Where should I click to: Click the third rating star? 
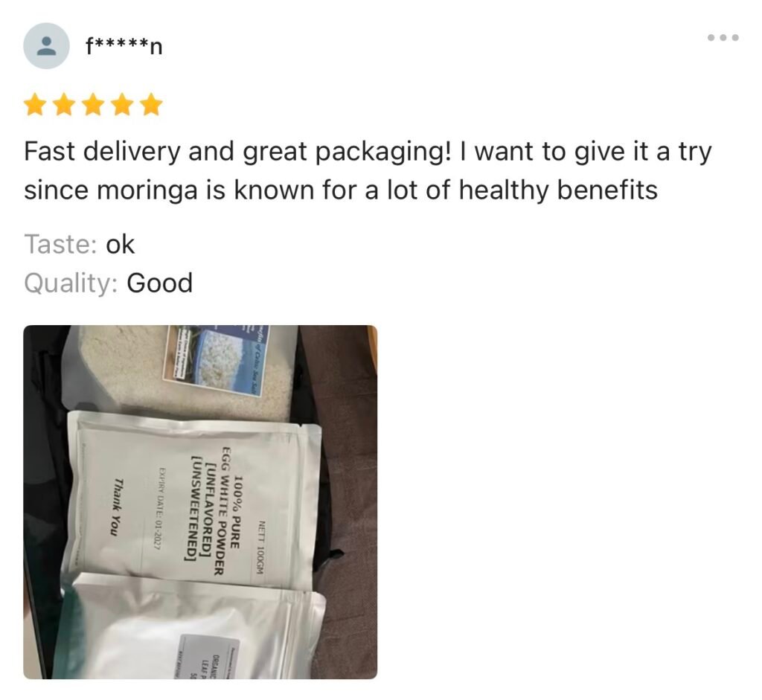93,104
